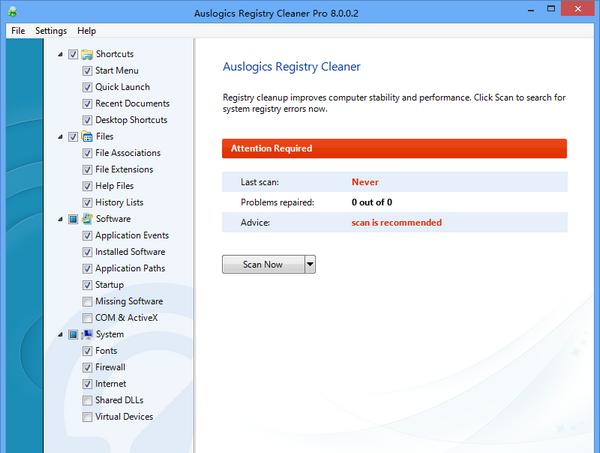Toggle the Shortcuts category checkbox
The image size is (600, 453).
pyautogui.click(x=73, y=54)
